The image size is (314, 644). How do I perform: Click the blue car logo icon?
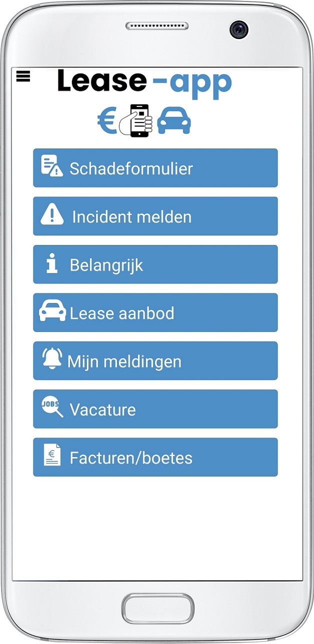coord(174,121)
